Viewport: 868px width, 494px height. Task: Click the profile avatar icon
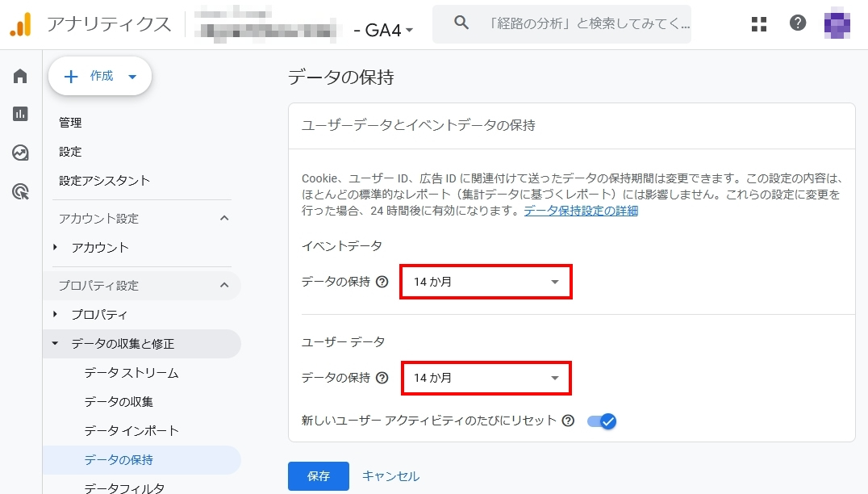pos(837,23)
